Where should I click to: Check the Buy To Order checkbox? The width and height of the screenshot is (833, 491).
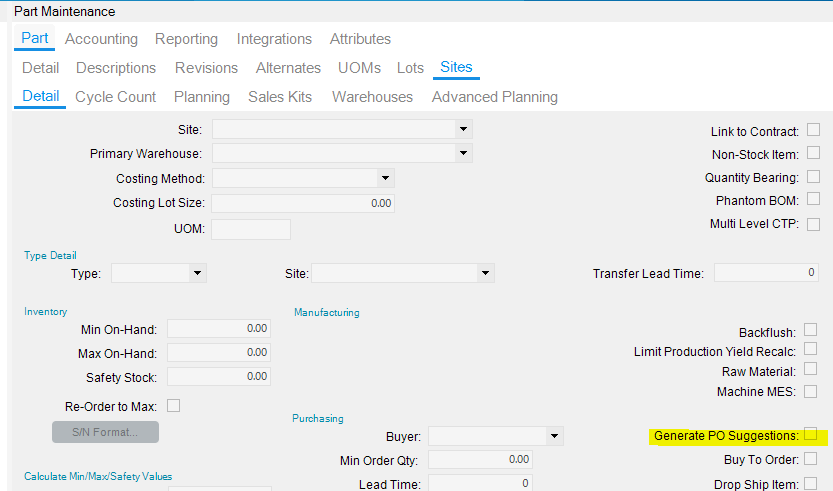[811, 459]
